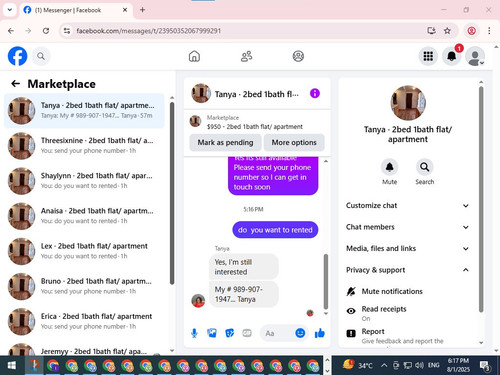Click More options button
This screenshot has width=500, height=375.
tap(294, 142)
